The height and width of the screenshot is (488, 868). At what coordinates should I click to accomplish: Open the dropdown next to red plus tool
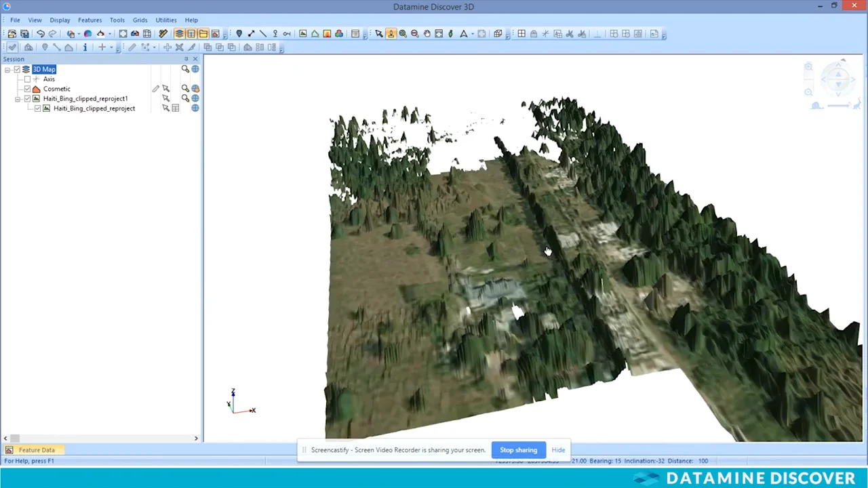pyautogui.click(x=111, y=47)
